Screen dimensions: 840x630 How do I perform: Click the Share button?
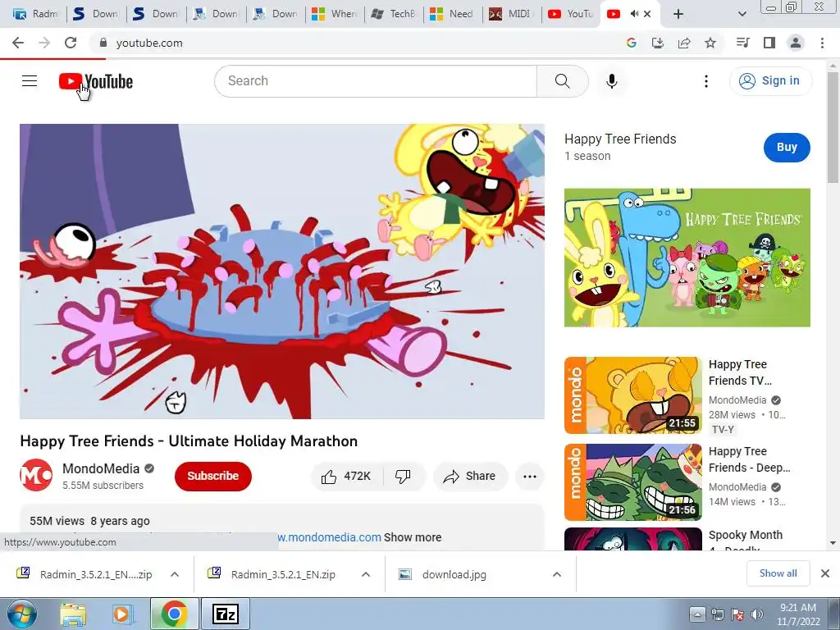point(470,476)
